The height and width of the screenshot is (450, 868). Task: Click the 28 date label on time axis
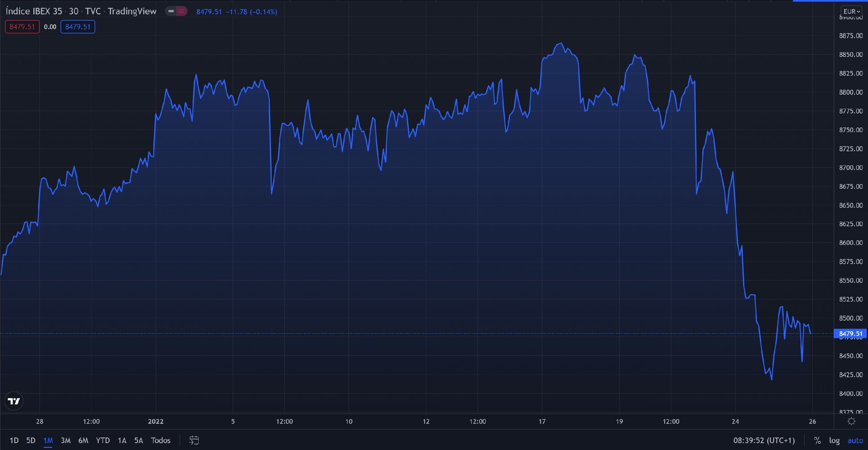pos(40,422)
